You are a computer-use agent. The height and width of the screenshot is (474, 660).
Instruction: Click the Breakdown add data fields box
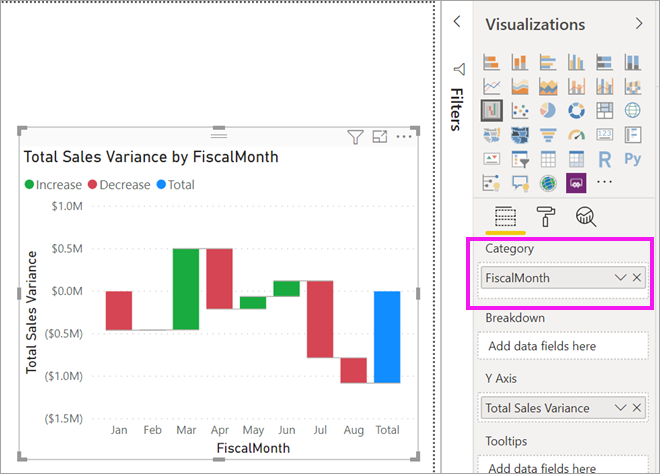pyautogui.click(x=563, y=346)
